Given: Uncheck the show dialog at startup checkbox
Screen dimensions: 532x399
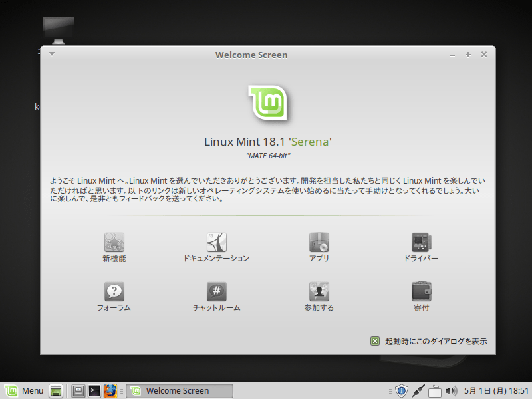Looking at the screenshot, I should click(375, 341).
